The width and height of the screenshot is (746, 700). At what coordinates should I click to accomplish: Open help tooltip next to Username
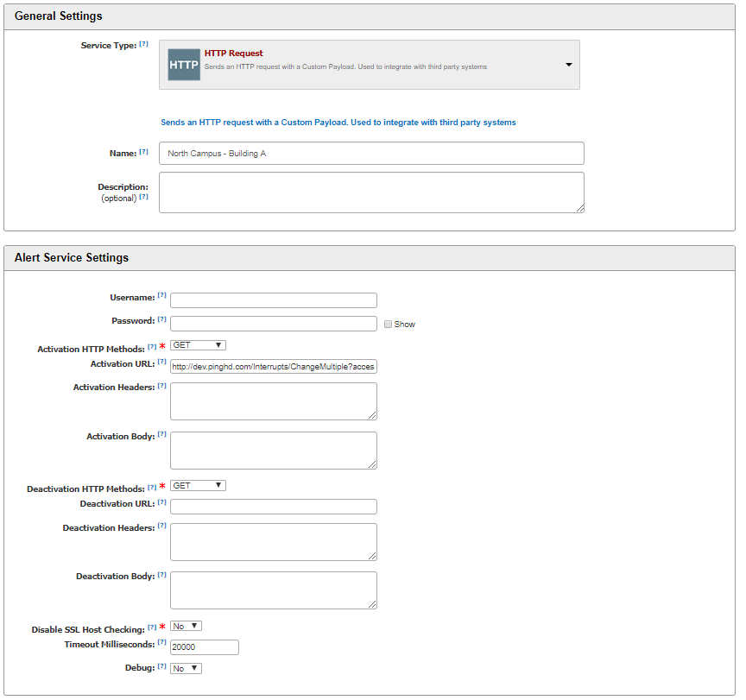coord(161,295)
